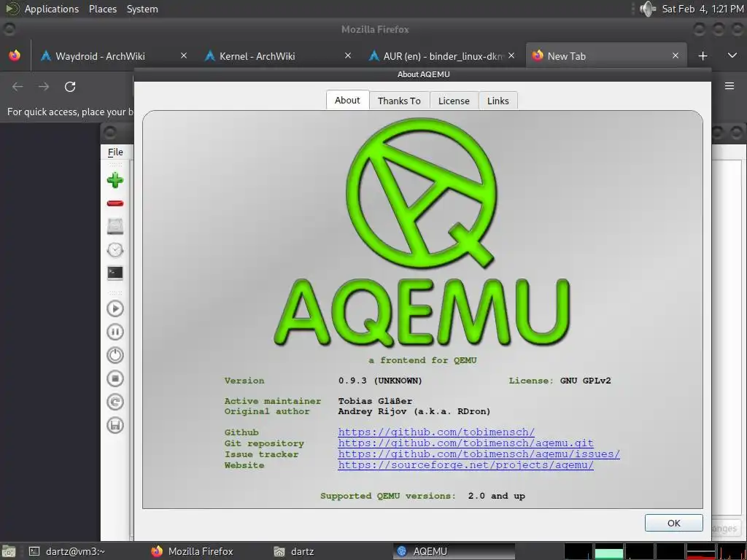Switch to dartz@vm3 terminal in taskbar
Image resolution: width=747 pixels, height=560 pixels.
(x=67, y=551)
